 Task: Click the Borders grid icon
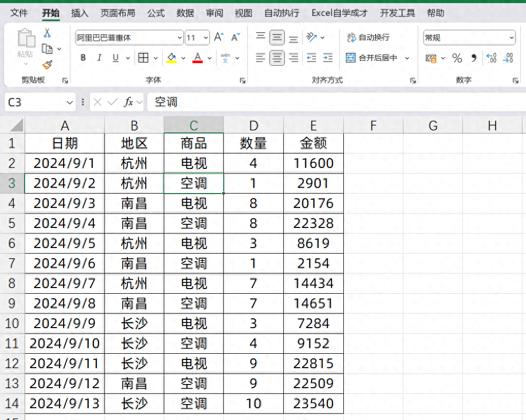(143, 58)
